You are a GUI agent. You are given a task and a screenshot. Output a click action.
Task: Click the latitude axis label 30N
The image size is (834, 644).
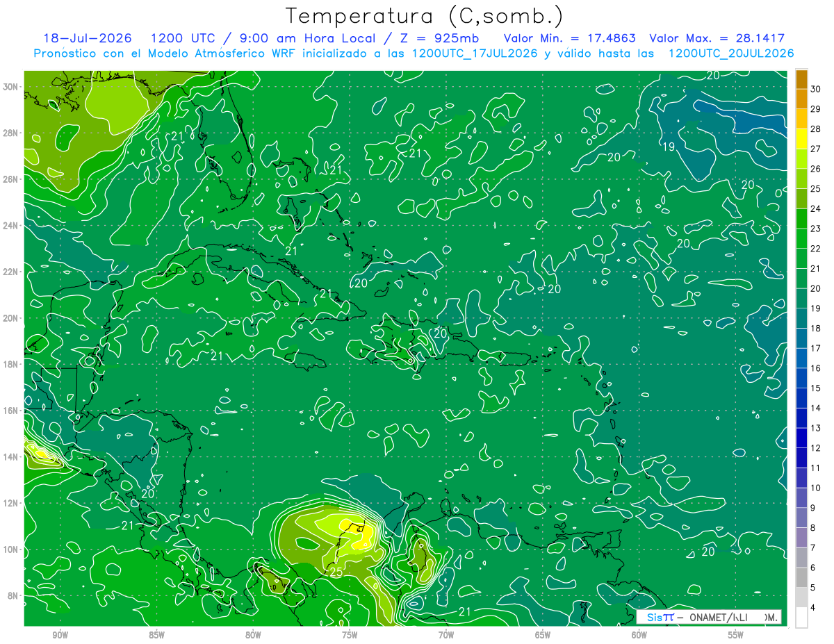coord(11,87)
